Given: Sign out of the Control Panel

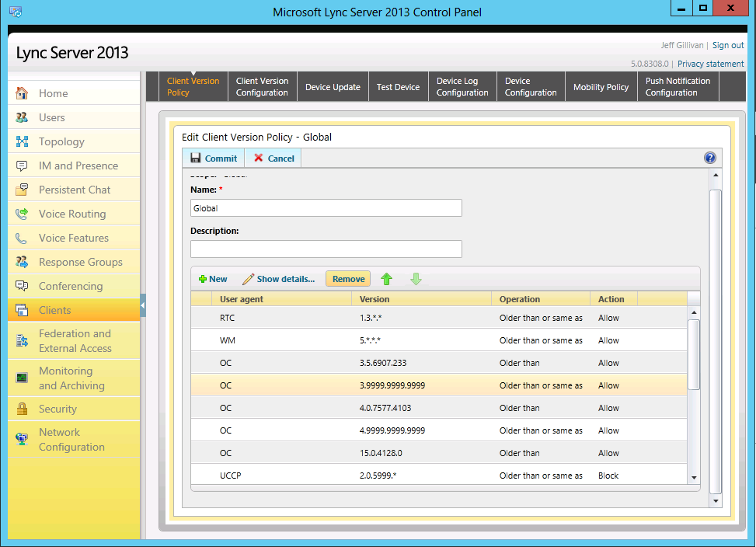Looking at the screenshot, I should pyautogui.click(x=727, y=45).
